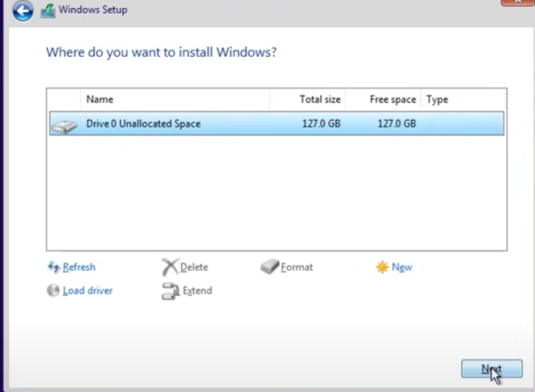Viewport: 535px width, 392px height.
Task: Create a New partition
Action: [x=401, y=266]
